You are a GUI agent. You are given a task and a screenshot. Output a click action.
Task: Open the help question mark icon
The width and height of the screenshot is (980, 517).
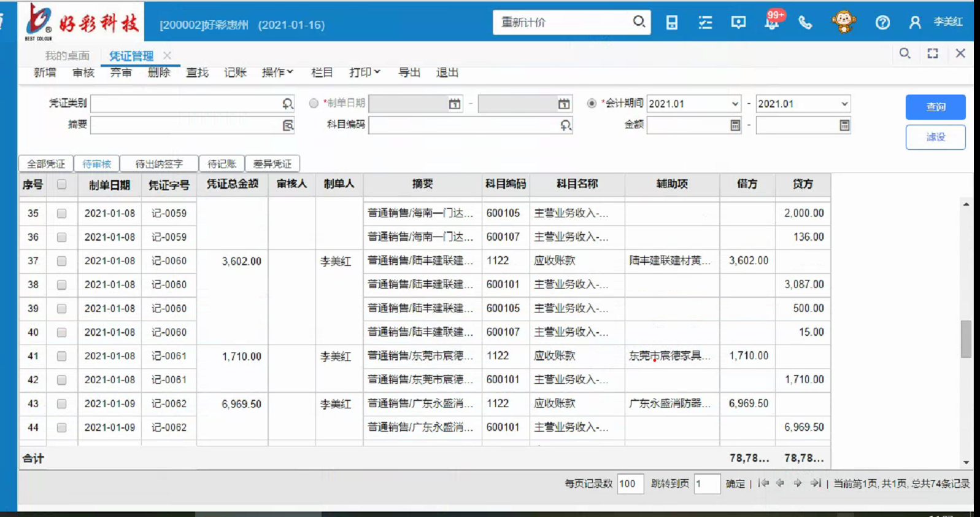[x=882, y=23]
